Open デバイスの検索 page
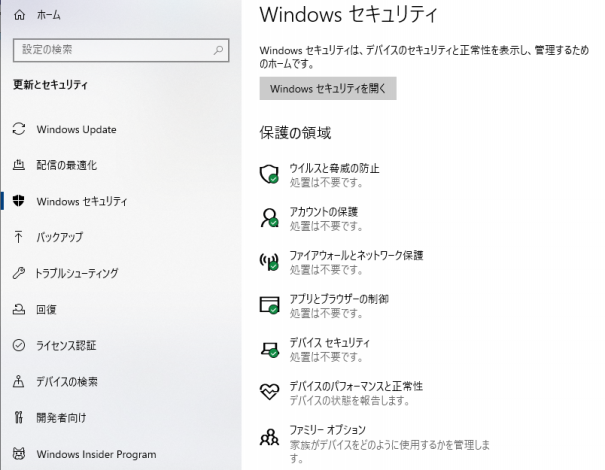Image resolution: width=605 pixels, height=470 pixels. [x=67, y=382]
